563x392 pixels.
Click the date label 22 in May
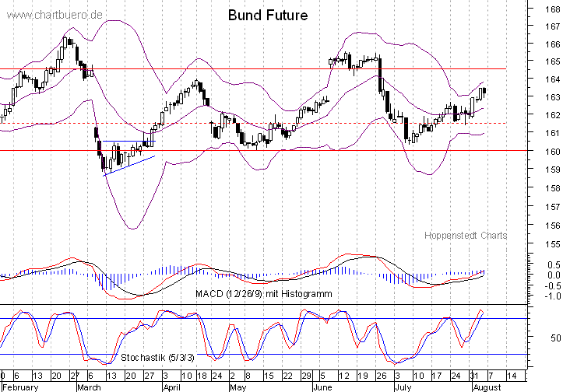287,376
